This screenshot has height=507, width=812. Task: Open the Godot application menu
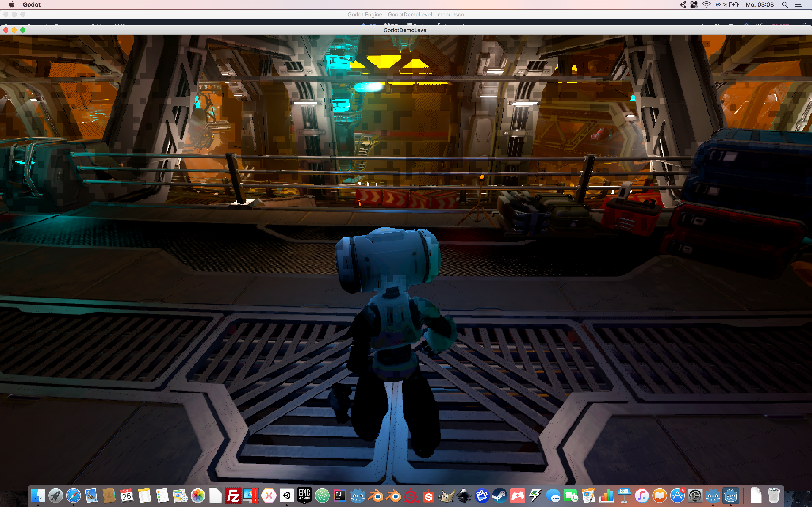click(32, 5)
